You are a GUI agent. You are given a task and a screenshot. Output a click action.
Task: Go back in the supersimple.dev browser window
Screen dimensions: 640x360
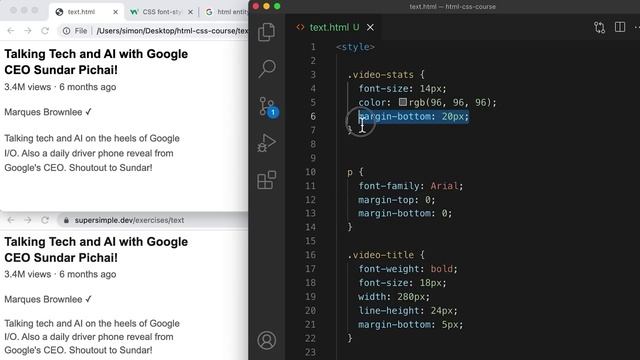coord(11,220)
